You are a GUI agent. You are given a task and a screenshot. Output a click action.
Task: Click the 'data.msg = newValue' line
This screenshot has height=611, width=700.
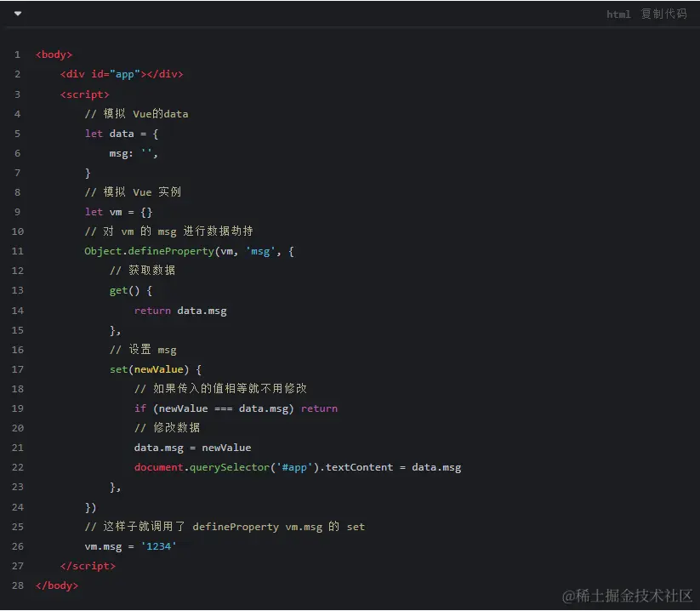pos(192,448)
